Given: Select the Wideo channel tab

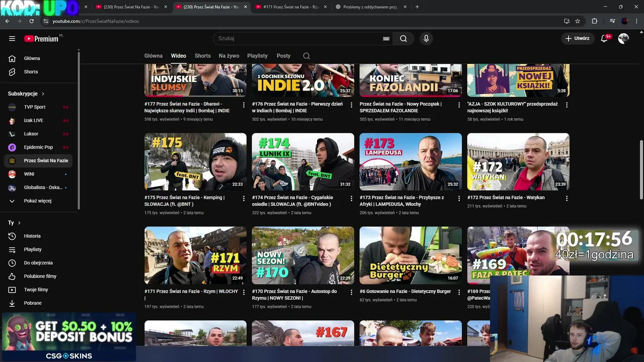Looking at the screenshot, I should coord(178,56).
